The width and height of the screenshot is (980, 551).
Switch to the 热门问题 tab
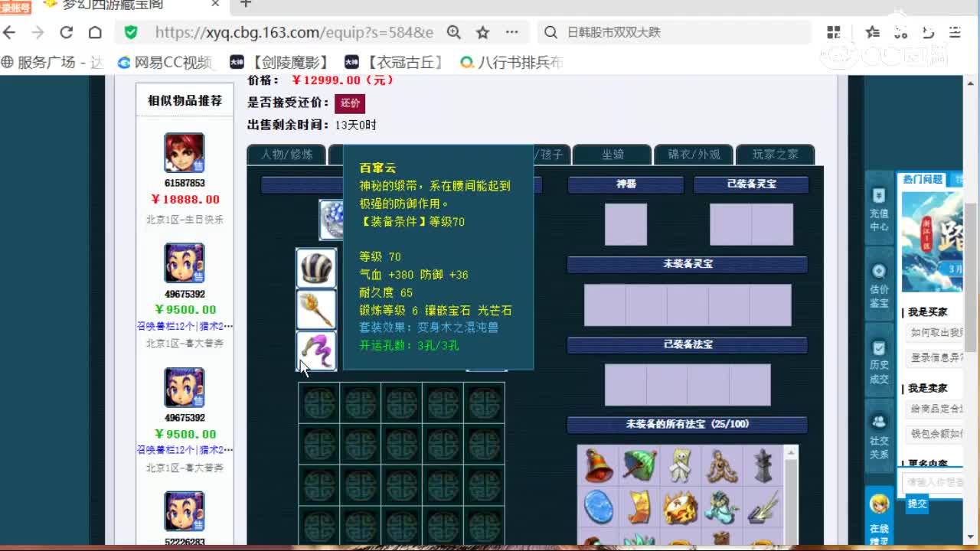pos(923,179)
